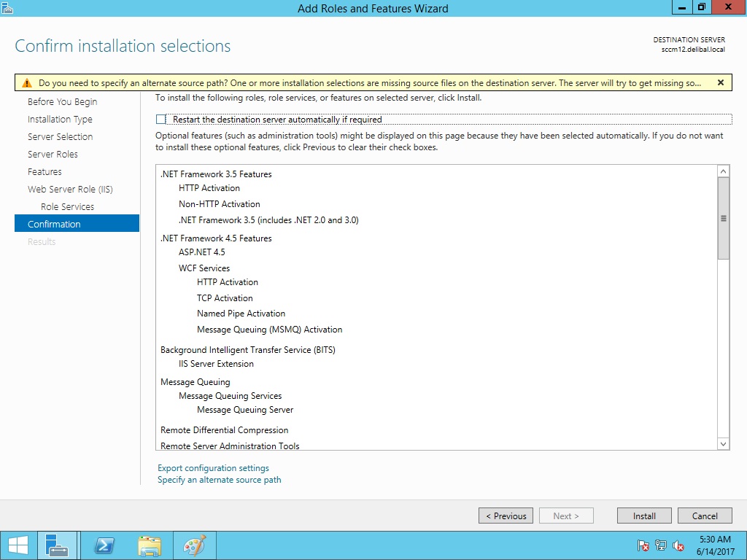The height and width of the screenshot is (560, 747).
Task: Click the network status tray icon
Action: [661, 545]
